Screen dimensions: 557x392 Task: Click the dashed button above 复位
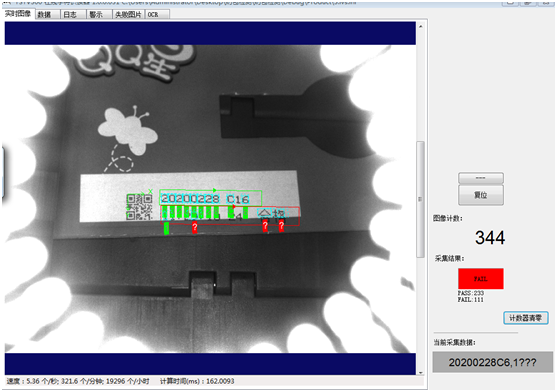(481, 178)
